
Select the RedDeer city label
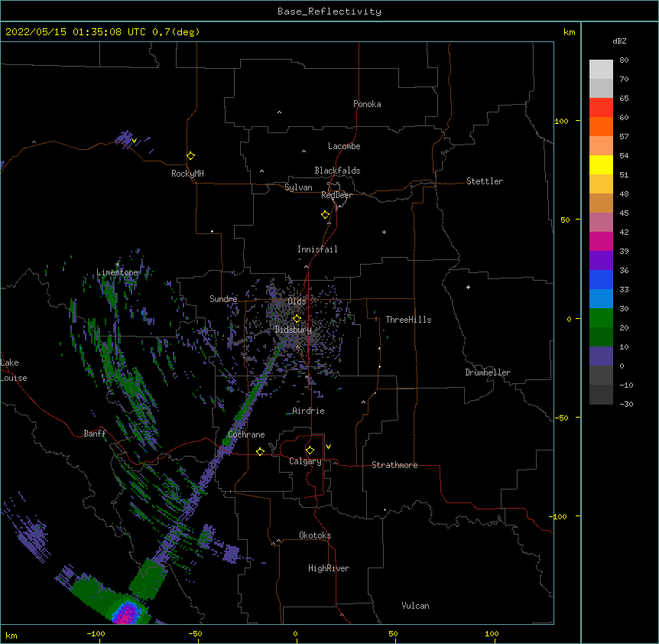[x=336, y=195]
